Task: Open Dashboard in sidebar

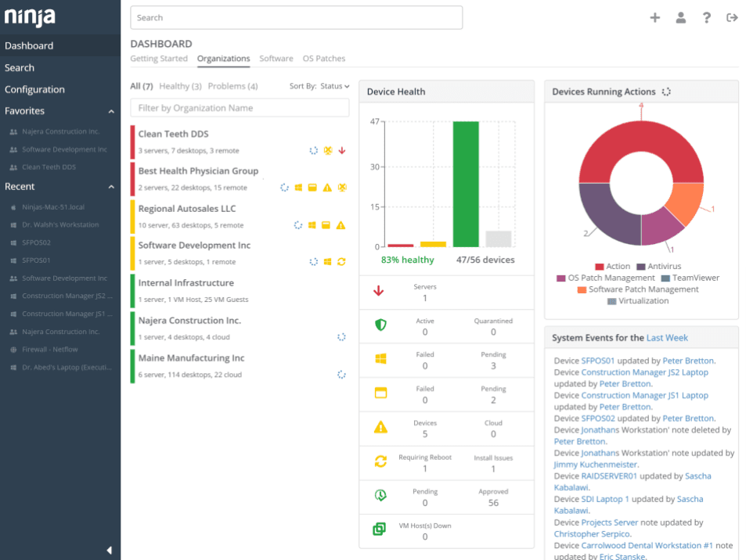Action: point(60,45)
